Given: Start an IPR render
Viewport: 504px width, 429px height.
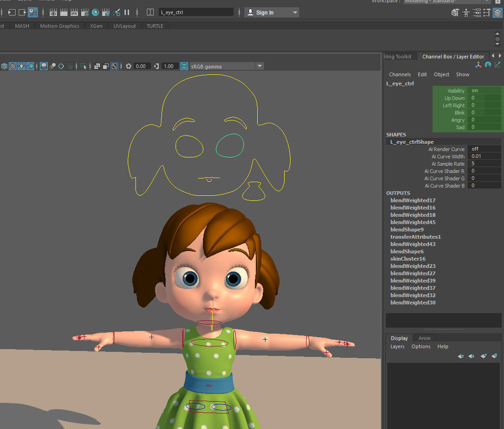Looking at the screenshot, I should [x=74, y=12].
